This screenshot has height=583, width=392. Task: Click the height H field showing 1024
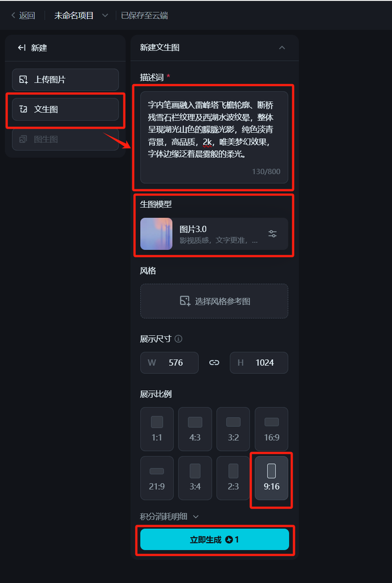(x=259, y=363)
